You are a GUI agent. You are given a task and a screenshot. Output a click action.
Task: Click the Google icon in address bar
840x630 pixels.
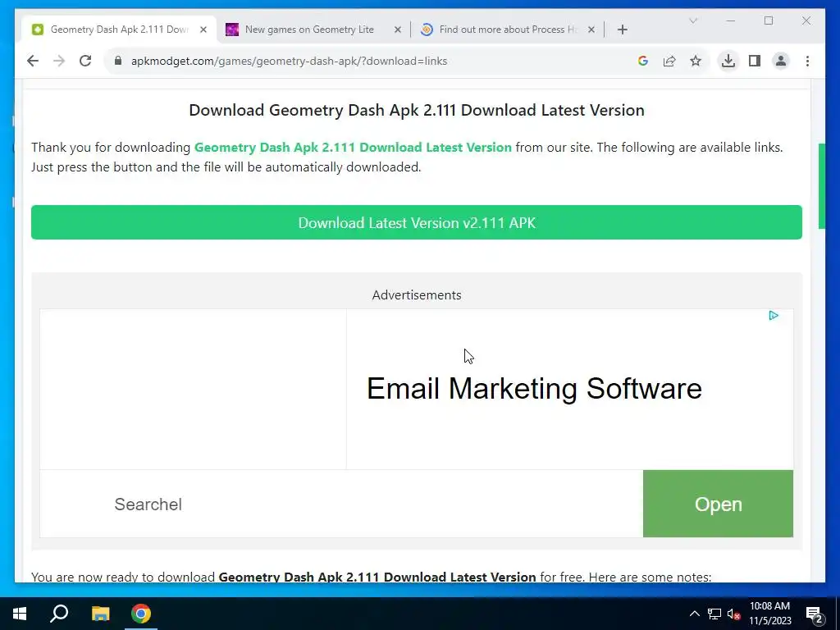point(643,61)
